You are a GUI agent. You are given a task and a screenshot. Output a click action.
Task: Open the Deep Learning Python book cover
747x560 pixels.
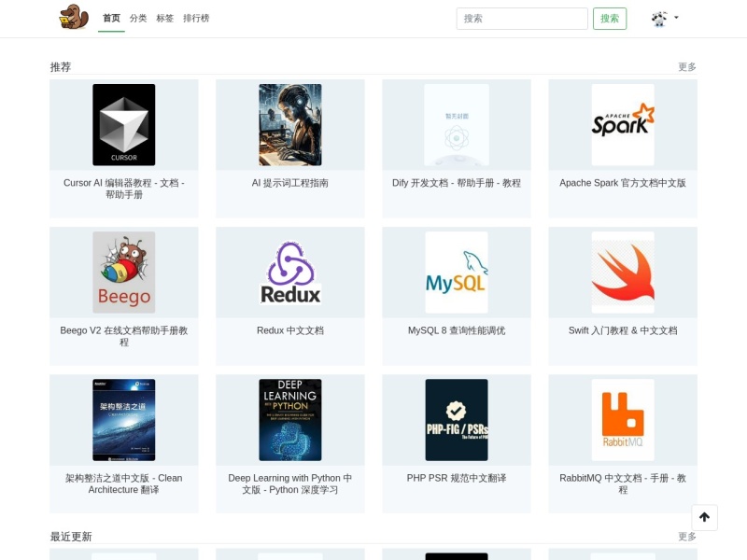click(290, 420)
